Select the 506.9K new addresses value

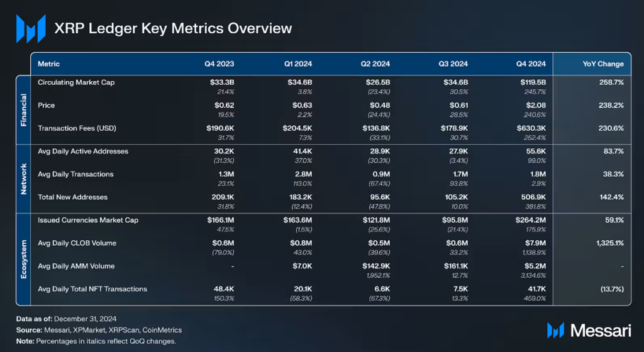(x=533, y=197)
